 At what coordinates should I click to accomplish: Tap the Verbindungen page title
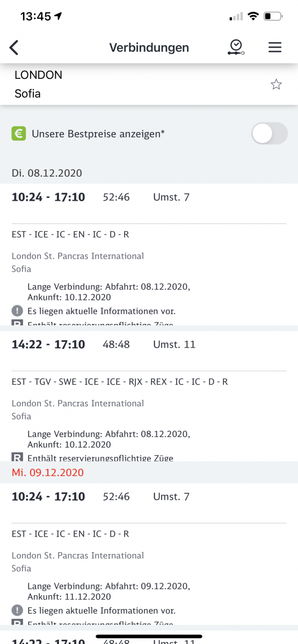click(x=149, y=47)
